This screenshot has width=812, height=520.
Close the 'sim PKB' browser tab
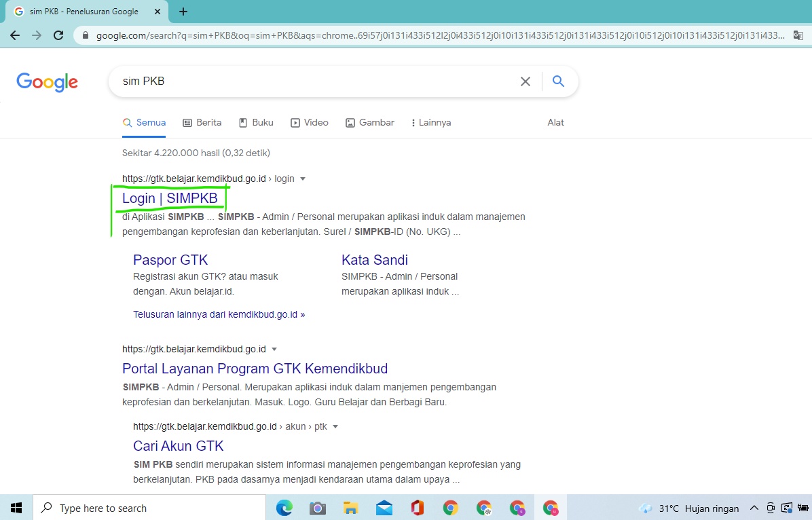158,12
